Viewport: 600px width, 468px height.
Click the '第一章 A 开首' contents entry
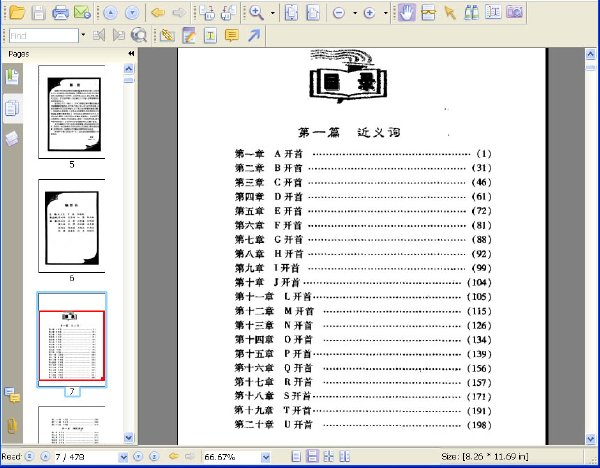click(363, 154)
